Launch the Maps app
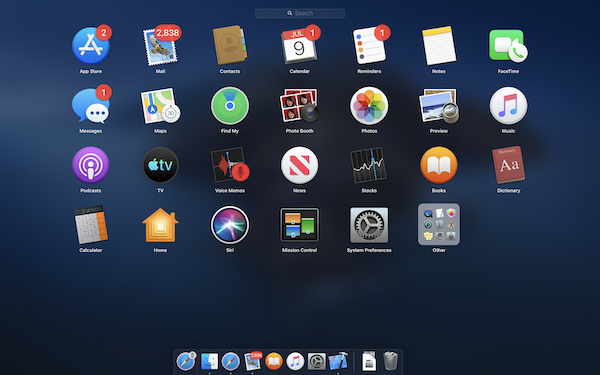The height and width of the screenshot is (375, 600). (160, 105)
